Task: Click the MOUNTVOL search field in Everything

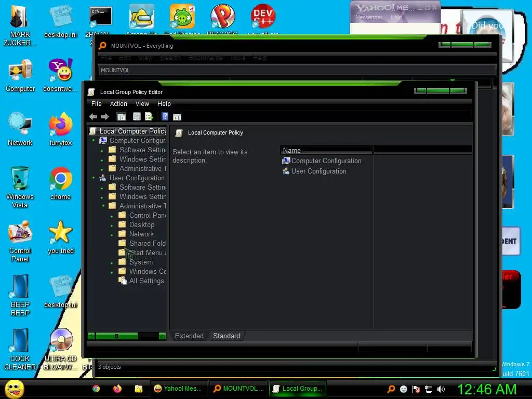Action: coord(297,70)
